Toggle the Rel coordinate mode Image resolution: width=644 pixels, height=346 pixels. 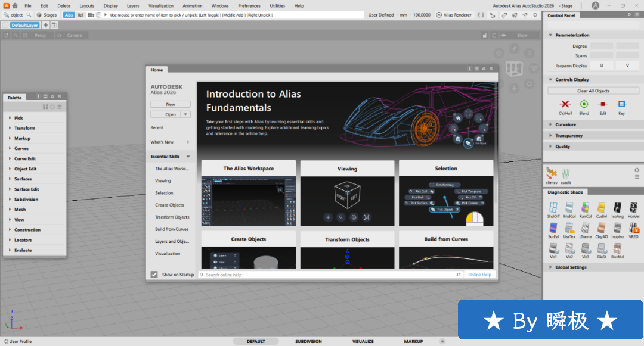tap(80, 15)
